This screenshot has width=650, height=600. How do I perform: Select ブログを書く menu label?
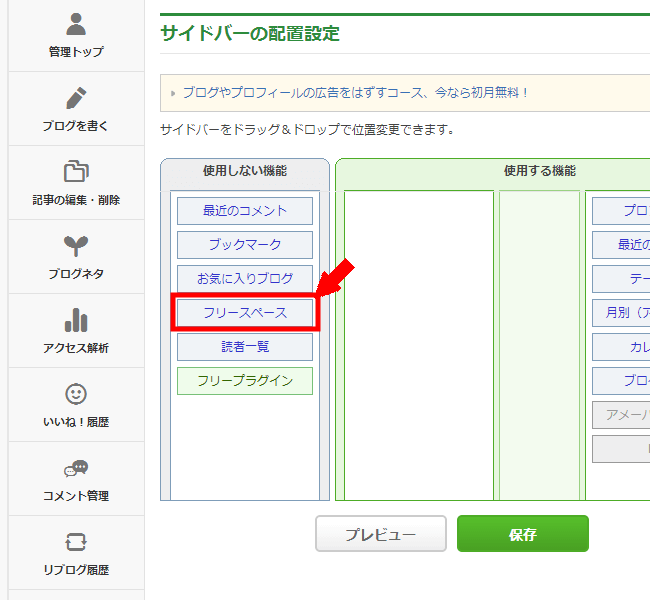pyautogui.click(x=76, y=126)
